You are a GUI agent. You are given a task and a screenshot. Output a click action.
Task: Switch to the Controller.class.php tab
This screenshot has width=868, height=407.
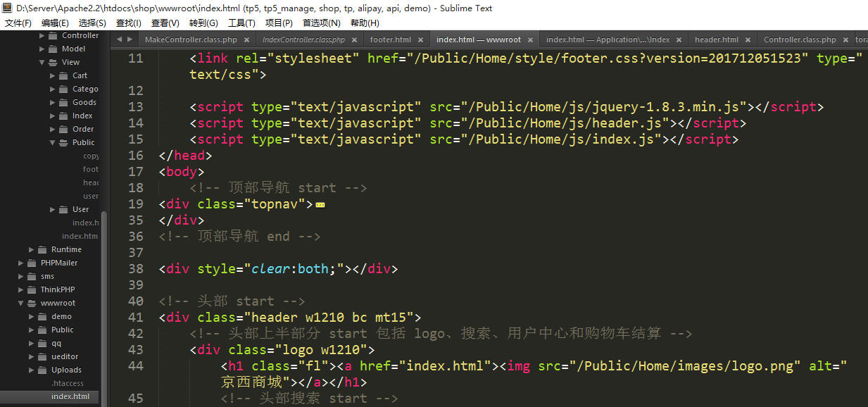tap(800, 40)
